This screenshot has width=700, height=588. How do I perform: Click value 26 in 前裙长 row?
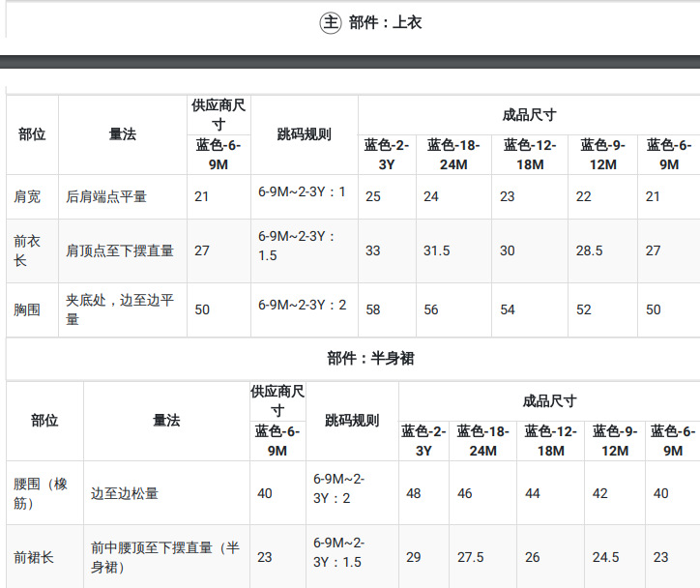(533, 557)
